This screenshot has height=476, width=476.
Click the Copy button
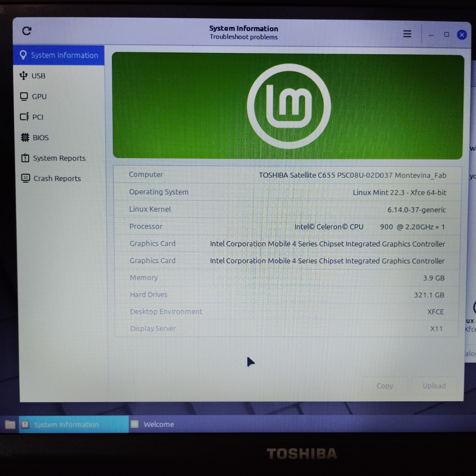point(385,386)
